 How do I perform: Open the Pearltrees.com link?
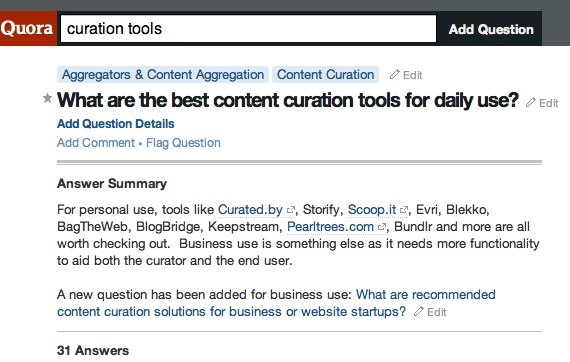[330, 227]
